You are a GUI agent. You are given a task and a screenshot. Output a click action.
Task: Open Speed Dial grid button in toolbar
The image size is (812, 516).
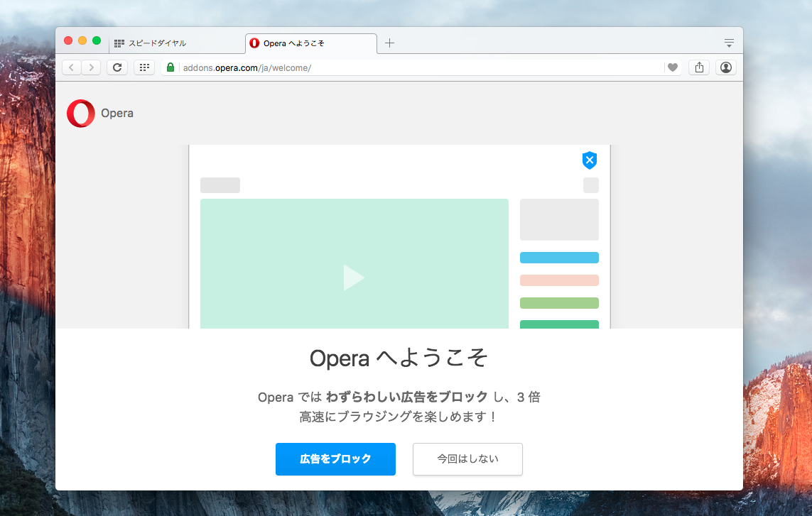pos(144,67)
